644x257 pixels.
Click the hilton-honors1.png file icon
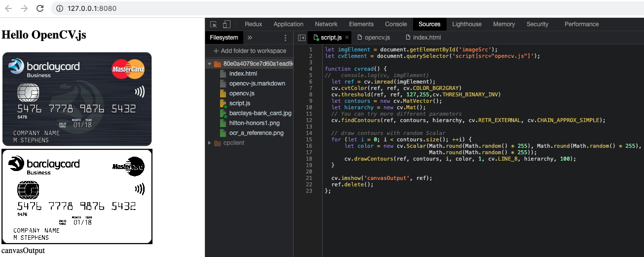click(223, 123)
